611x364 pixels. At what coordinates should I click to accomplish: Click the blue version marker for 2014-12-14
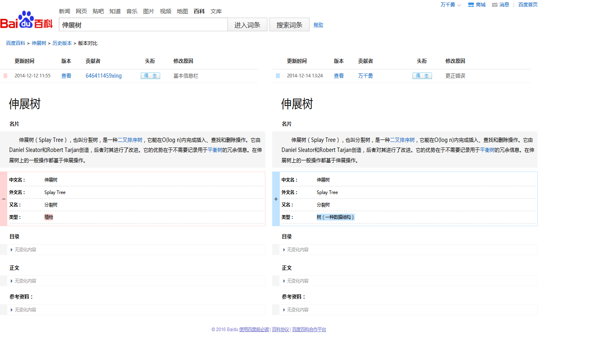point(278,76)
